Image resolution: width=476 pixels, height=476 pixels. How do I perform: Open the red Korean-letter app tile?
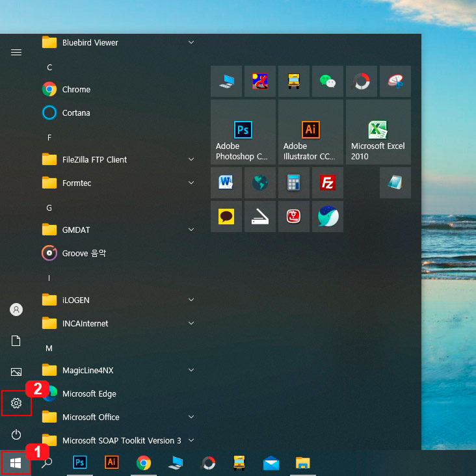tap(293, 217)
